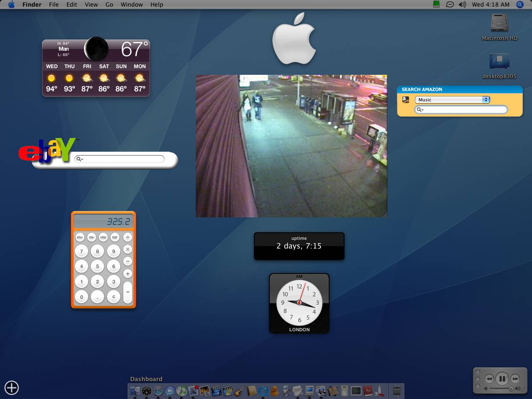Click the Safari compass icon in Dock

[x=158, y=391]
